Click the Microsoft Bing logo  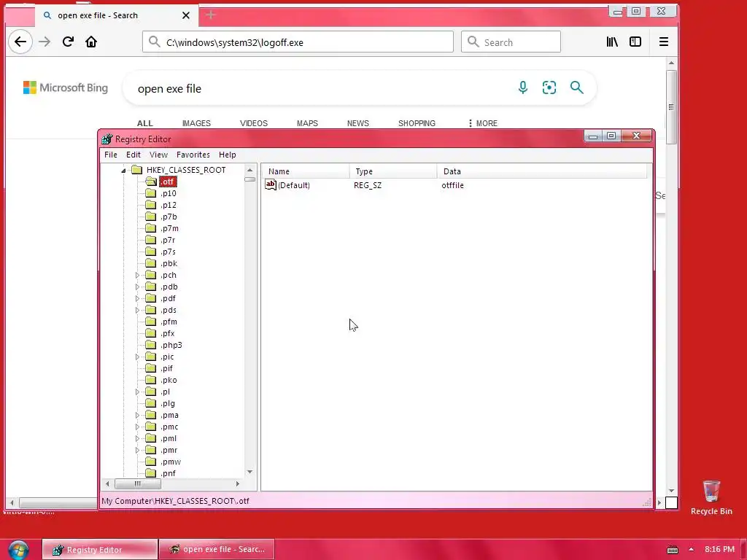(66, 87)
